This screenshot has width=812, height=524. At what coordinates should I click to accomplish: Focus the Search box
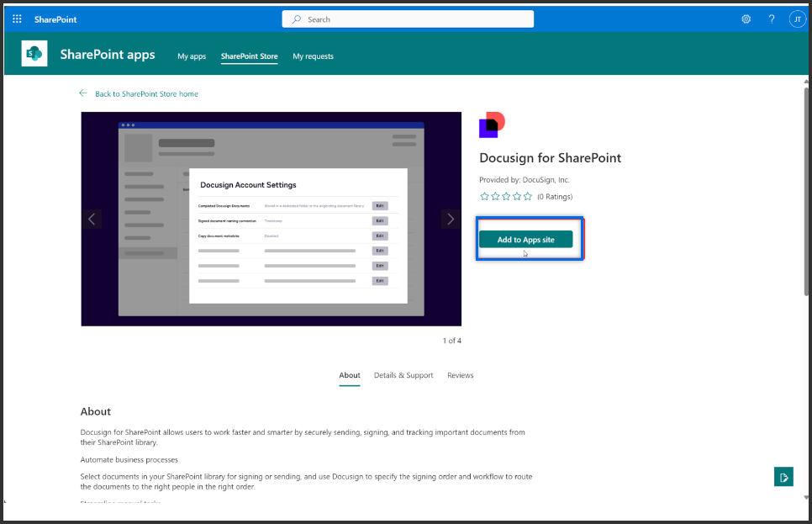408,19
